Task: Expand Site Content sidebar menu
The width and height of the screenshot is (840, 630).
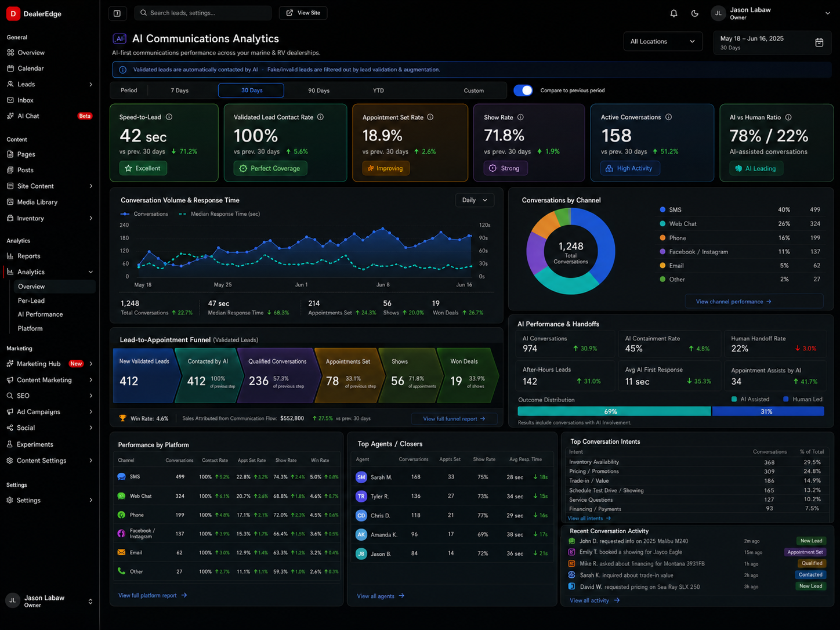Action: (90, 186)
